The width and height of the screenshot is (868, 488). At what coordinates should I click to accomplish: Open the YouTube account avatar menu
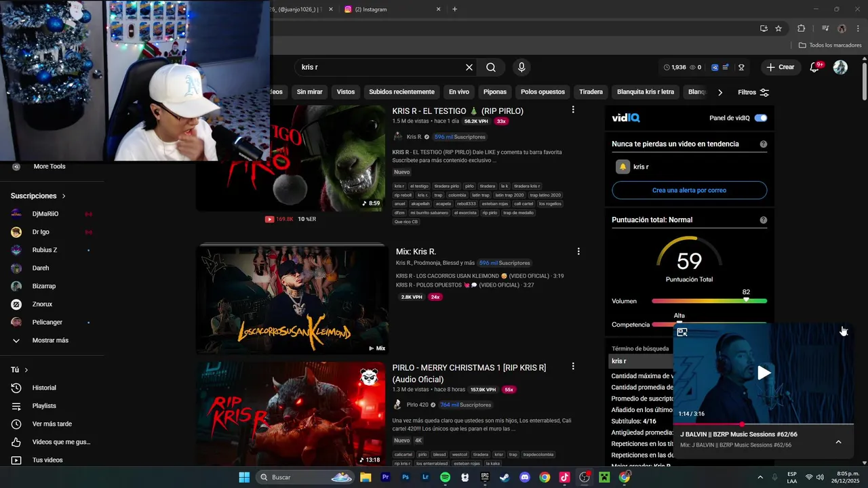840,67
